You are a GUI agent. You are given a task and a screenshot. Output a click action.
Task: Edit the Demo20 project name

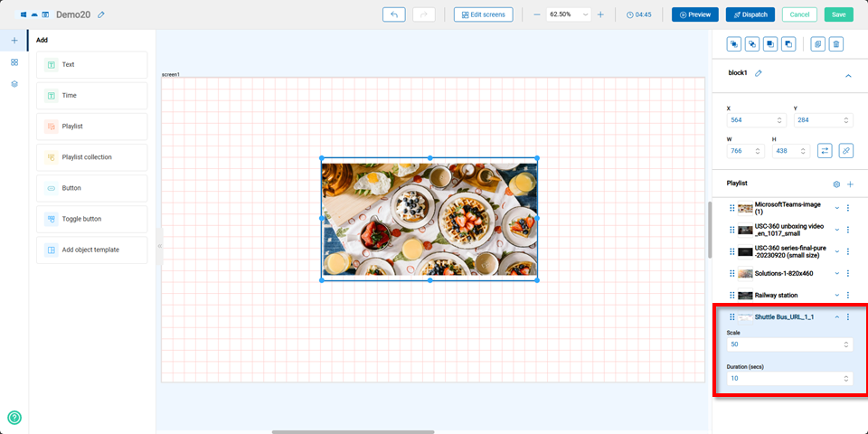click(x=101, y=15)
